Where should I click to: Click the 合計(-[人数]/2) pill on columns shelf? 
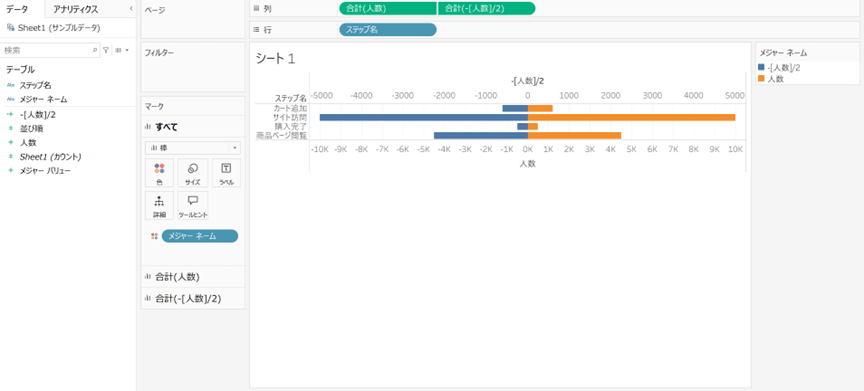[487, 8]
